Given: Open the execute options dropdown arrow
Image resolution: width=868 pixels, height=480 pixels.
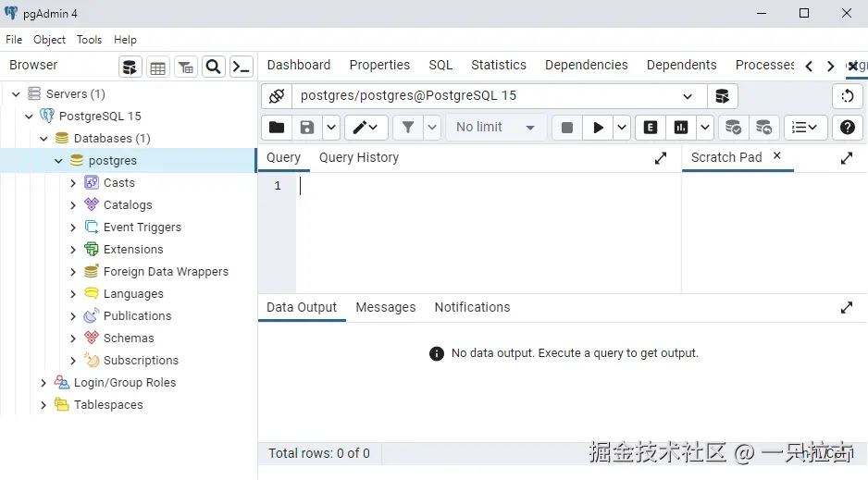Looking at the screenshot, I should click(622, 128).
